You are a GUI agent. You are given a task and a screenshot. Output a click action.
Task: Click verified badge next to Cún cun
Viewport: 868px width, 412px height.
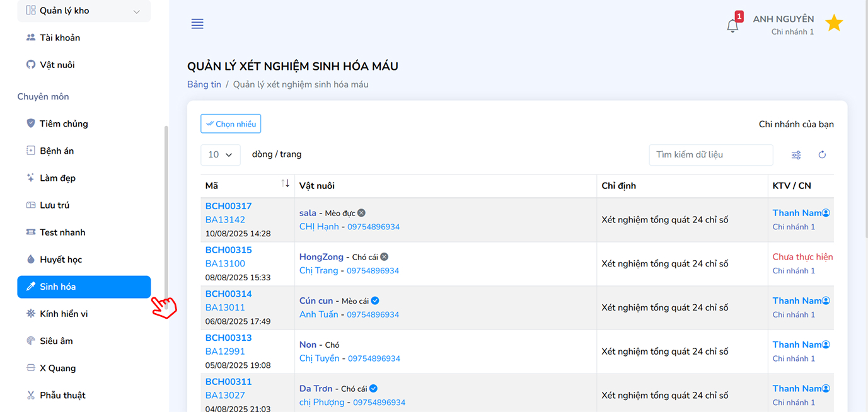tap(375, 300)
